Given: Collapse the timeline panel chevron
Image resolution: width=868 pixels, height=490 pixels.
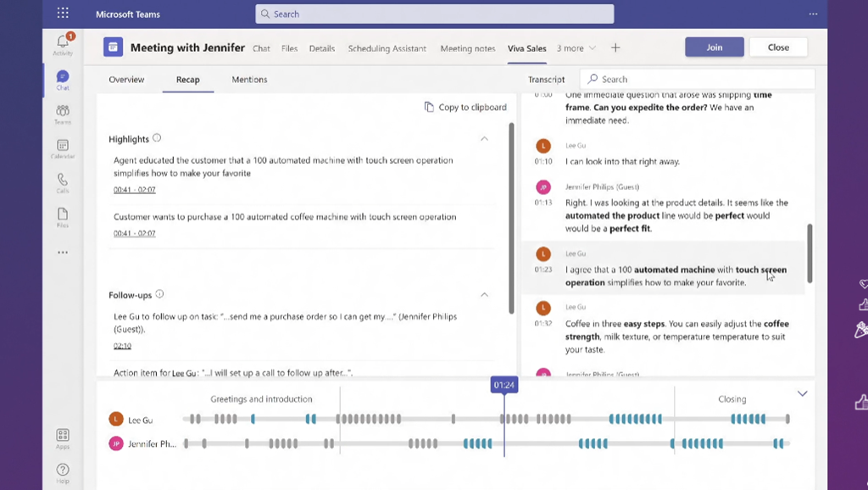Looking at the screenshot, I should point(802,393).
